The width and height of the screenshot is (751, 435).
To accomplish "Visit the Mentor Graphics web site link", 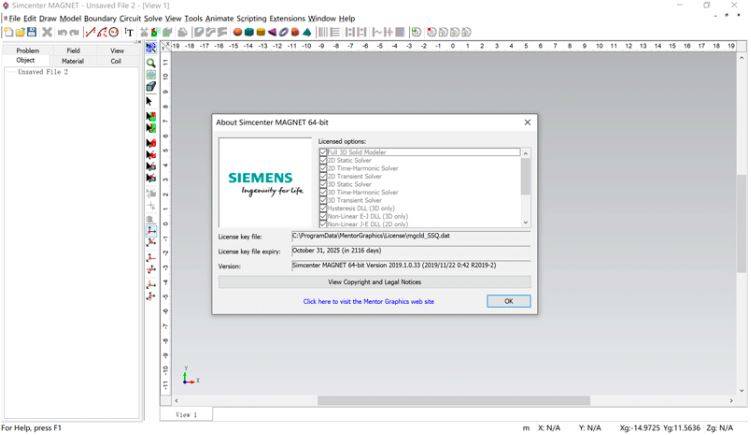I will tap(368, 302).
